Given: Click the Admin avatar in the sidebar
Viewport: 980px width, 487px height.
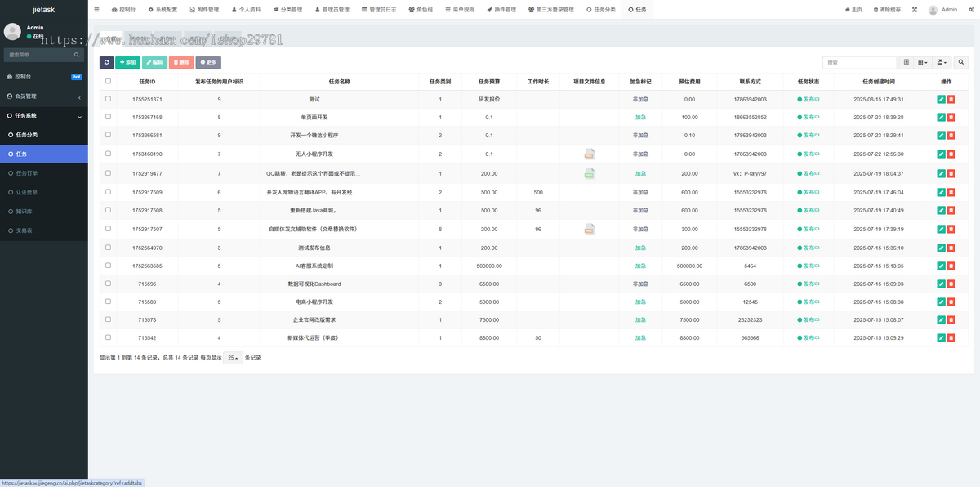Looking at the screenshot, I should click(x=12, y=31).
